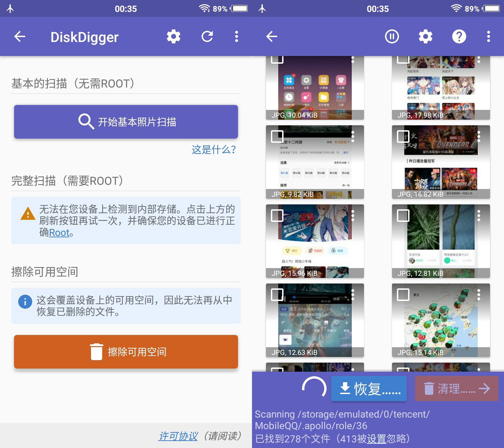
Task: Tap the 清理 cleanup button
Action: pyautogui.click(x=457, y=388)
